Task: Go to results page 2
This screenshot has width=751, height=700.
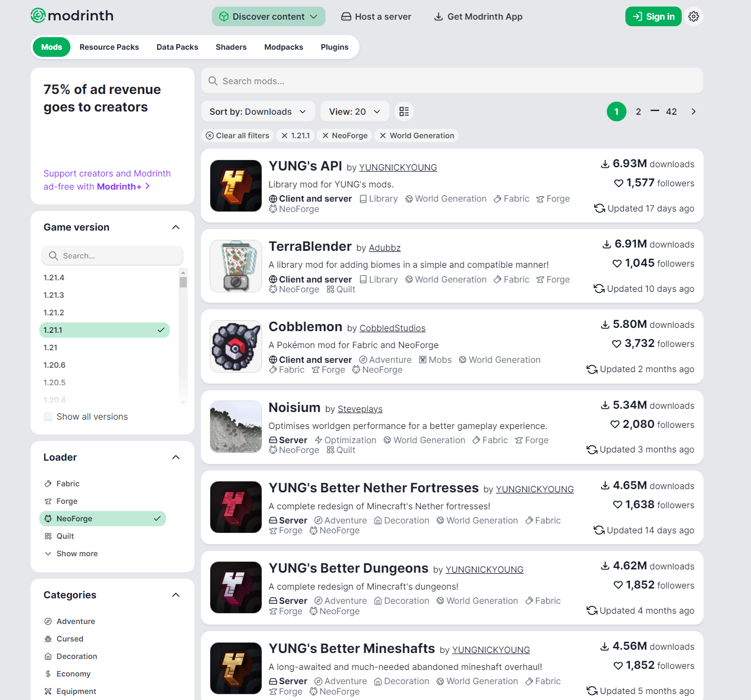Action: [638, 111]
